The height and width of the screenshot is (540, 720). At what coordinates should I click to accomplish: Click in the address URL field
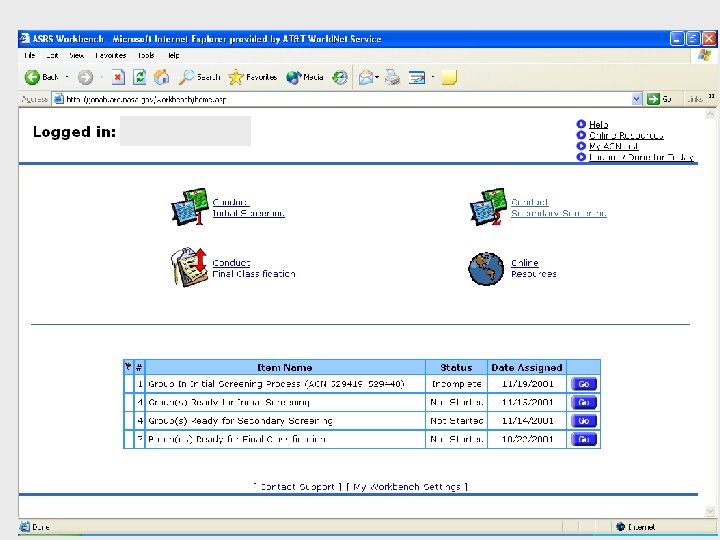tap(347, 99)
